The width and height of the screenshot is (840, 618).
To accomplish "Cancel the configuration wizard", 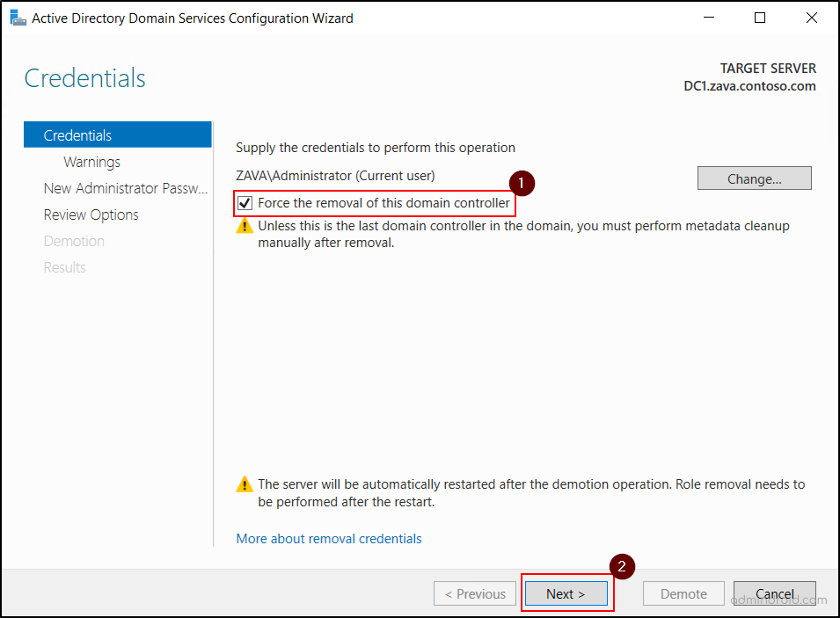I will click(775, 593).
